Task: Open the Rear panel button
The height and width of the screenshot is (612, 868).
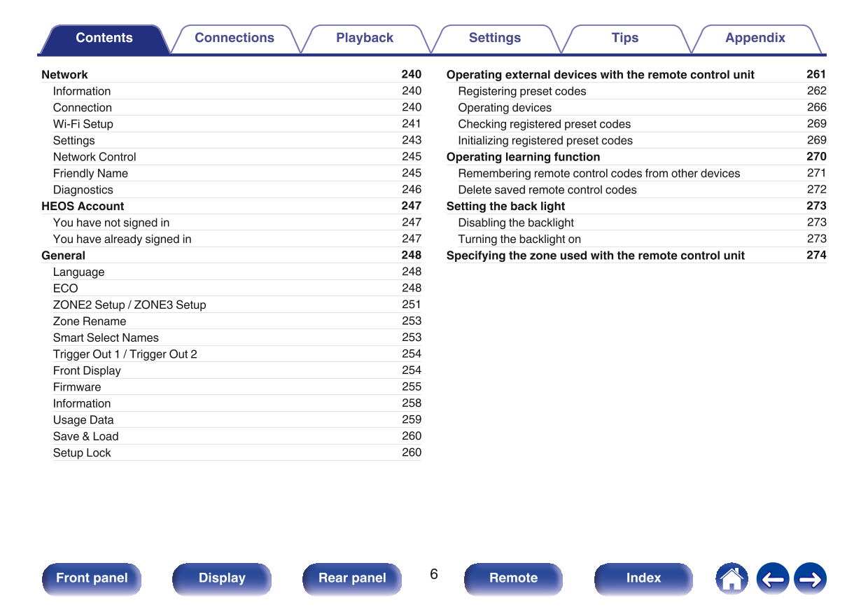Action: 352,578
